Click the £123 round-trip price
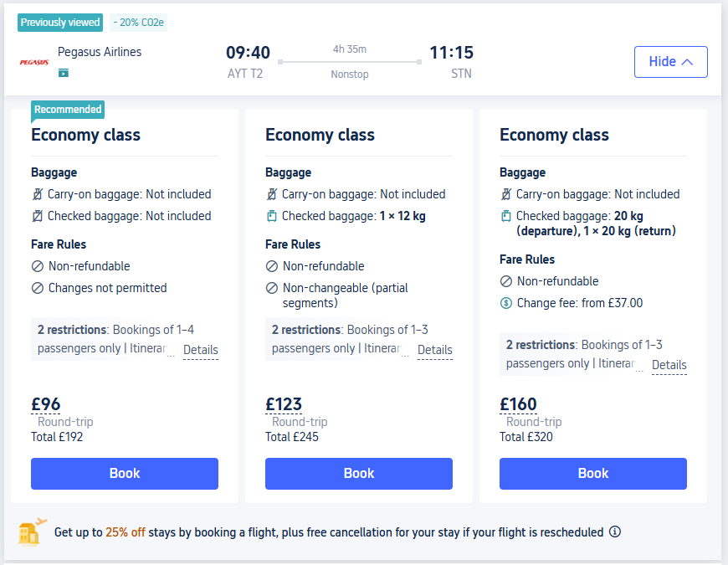This screenshot has width=728, height=565. click(284, 404)
